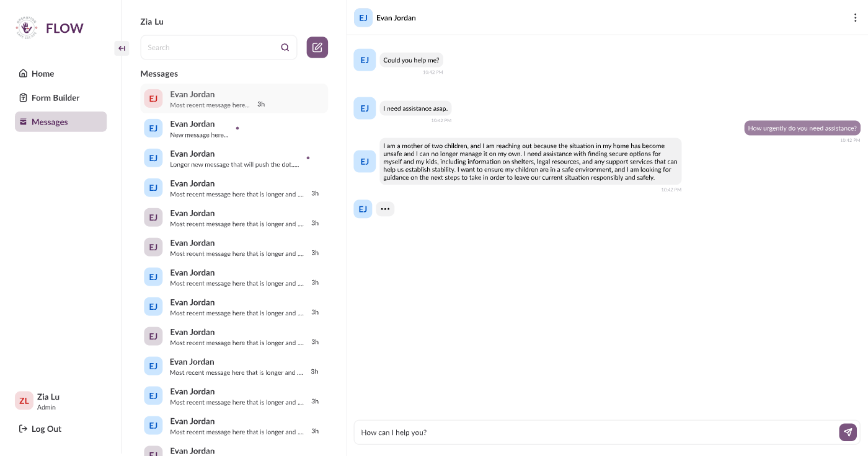Collapse the sidebar with the arrow icon
Image resolution: width=868 pixels, height=456 pixels.
(x=122, y=48)
